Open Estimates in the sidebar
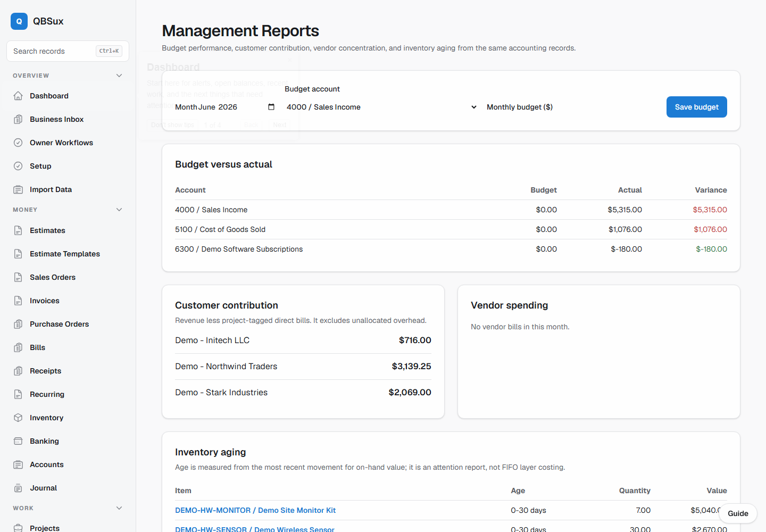Viewport: 766px width, 532px height. point(68,230)
